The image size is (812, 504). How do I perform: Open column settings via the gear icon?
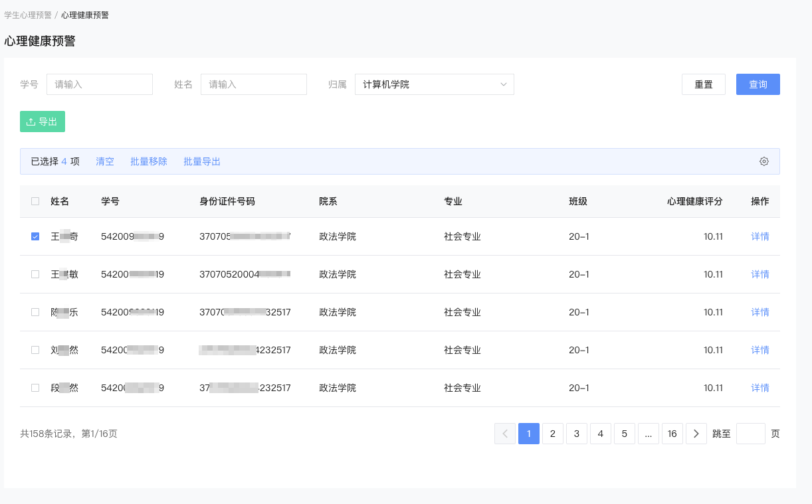[x=763, y=161]
